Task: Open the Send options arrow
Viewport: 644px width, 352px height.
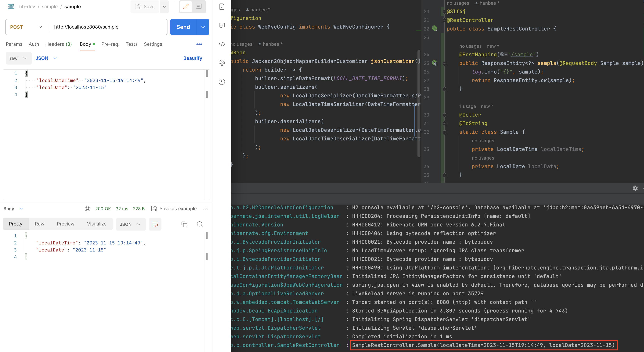Action: pyautogui.click(x=203, y=27)
